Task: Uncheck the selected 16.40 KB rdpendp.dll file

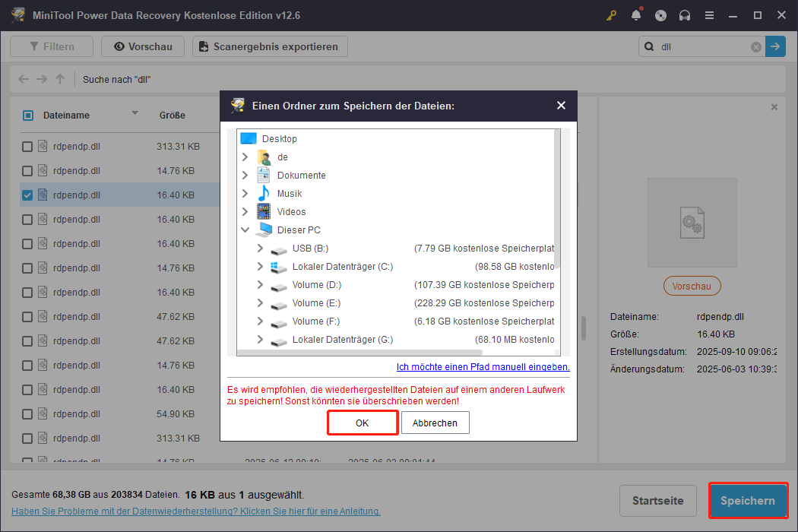Action: point(27,195)
